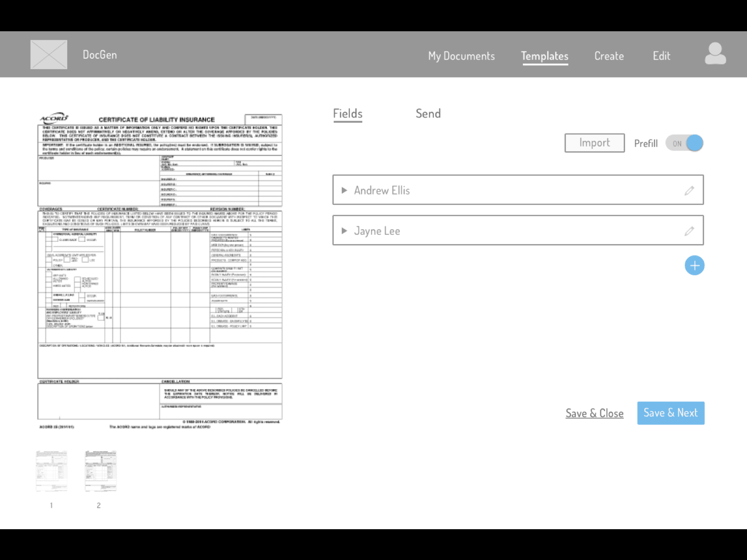Click the Save & Close link
This screenshot has width=747, height=560.
click(x=595, y=413)
